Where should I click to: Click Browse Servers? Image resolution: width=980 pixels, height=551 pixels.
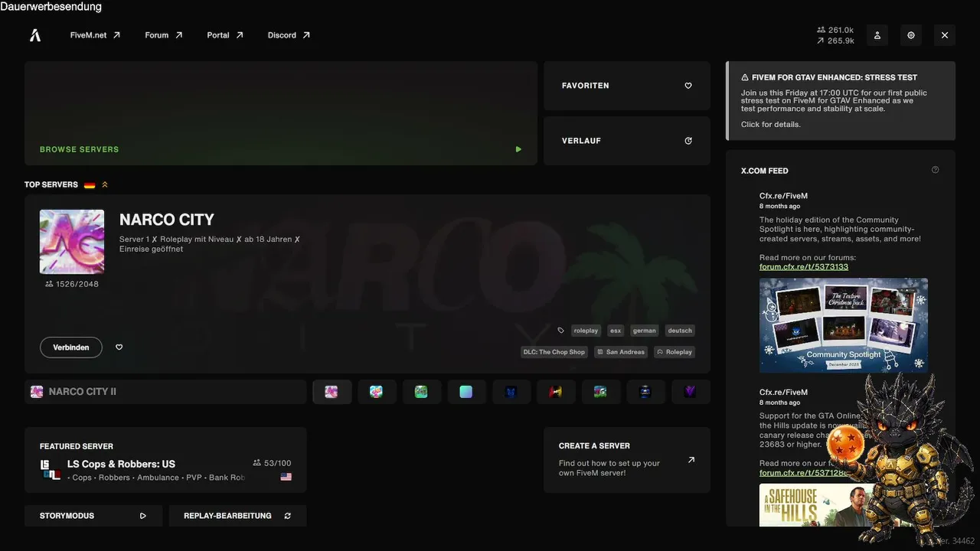coord(281,113)
